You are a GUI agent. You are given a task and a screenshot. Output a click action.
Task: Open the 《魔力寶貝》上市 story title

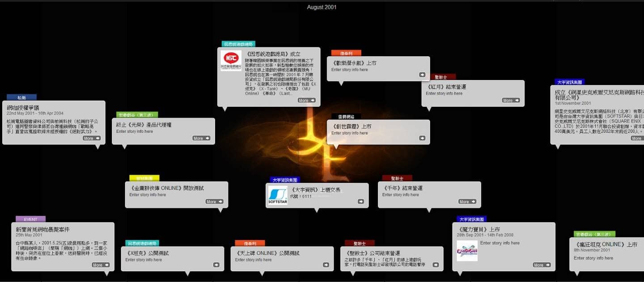pos(478,229)
